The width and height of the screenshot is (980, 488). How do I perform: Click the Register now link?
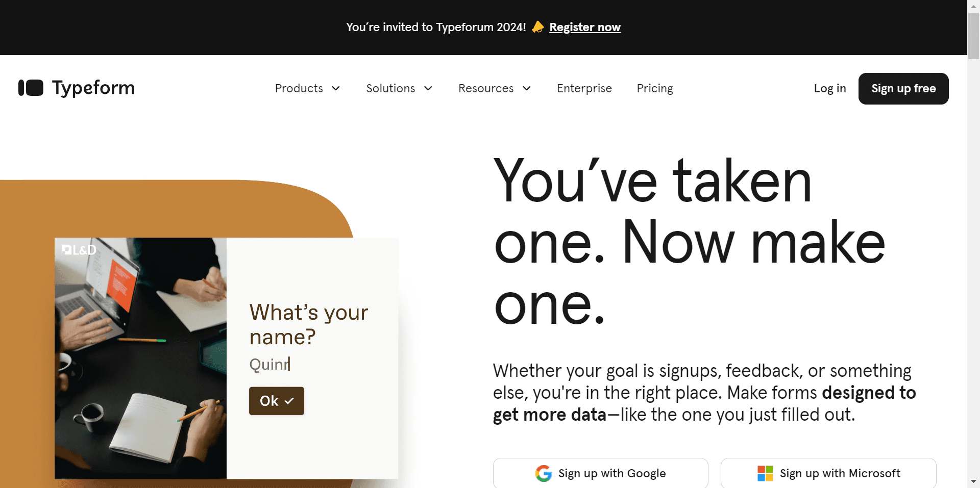584,27
